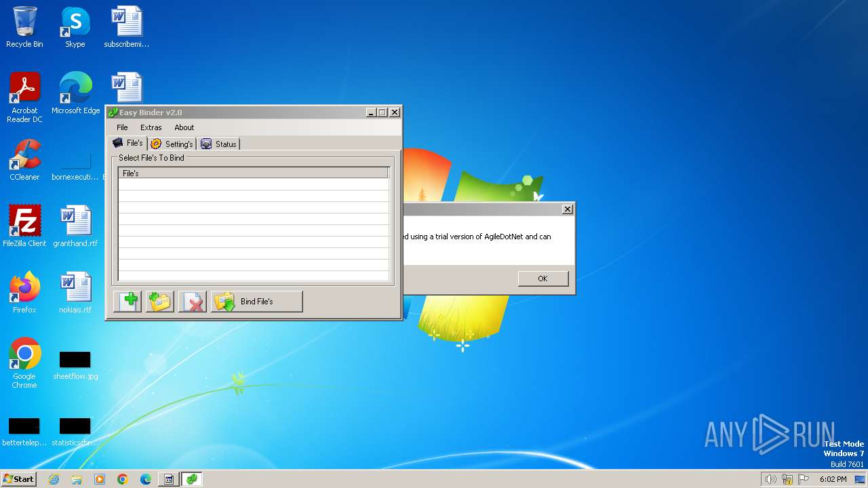868x488 pixels.
Task: Switch to the Status tab
Action: coord(219,144)
